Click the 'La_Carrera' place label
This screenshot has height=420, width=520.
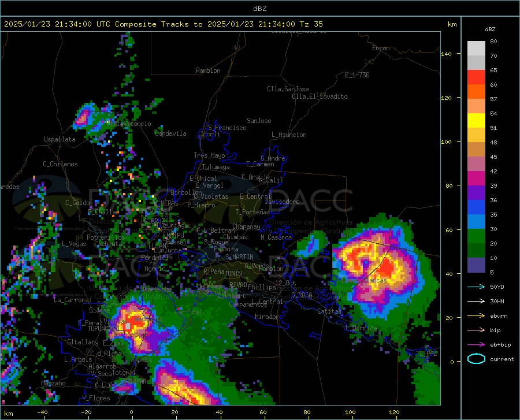pos(71,300)
